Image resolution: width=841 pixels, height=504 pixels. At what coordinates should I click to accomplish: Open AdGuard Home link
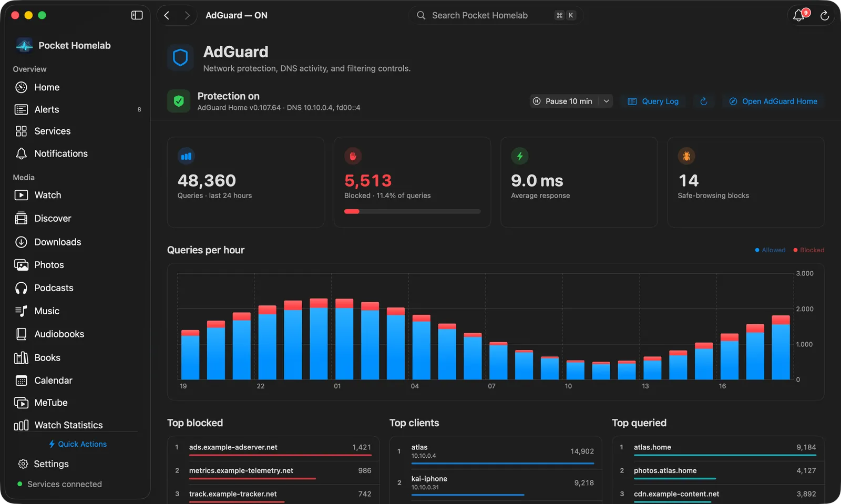(773, 101)
